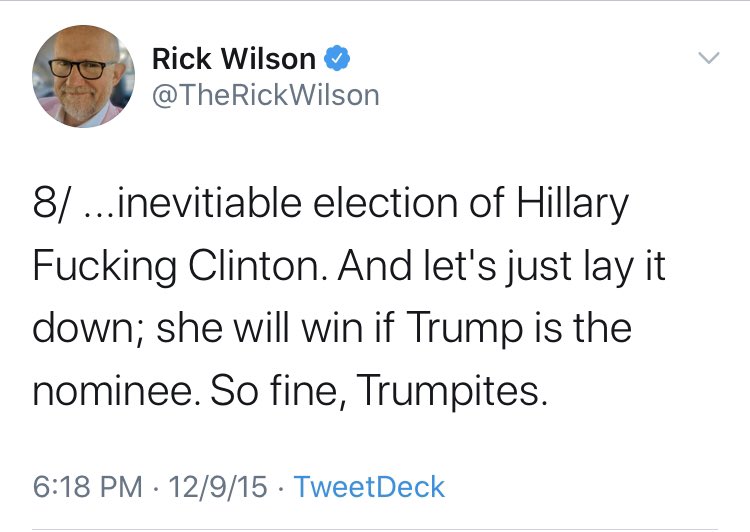Screen dimensions: 750x532
Task: Click the 6:18 PM timestamp
Action: (88, 487)
